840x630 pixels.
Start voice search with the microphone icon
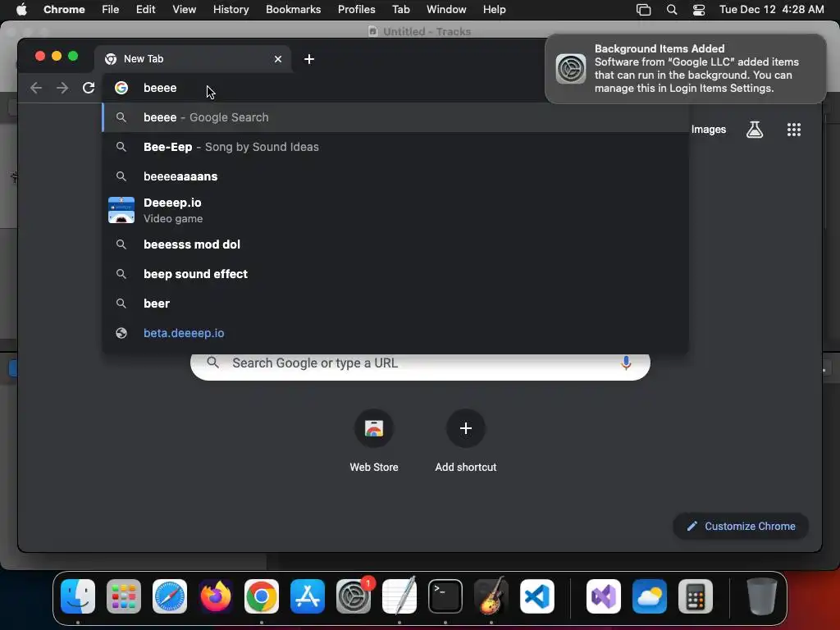[626, 363]
